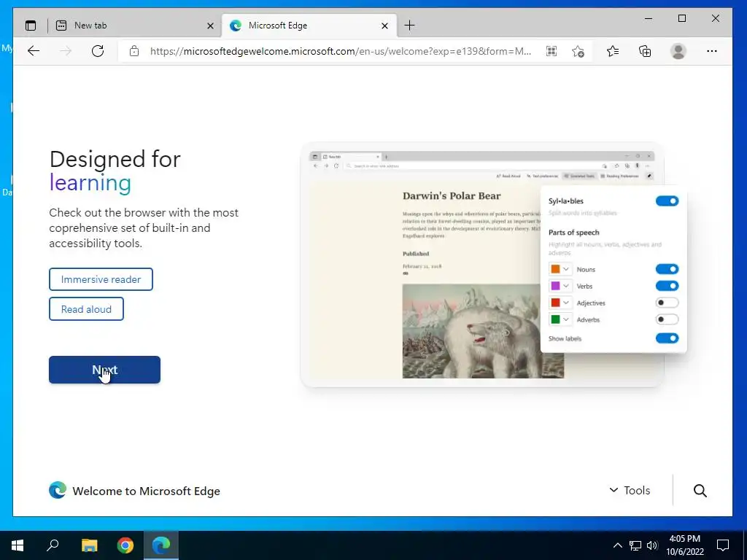Open the notification center icon

point(723,545)
